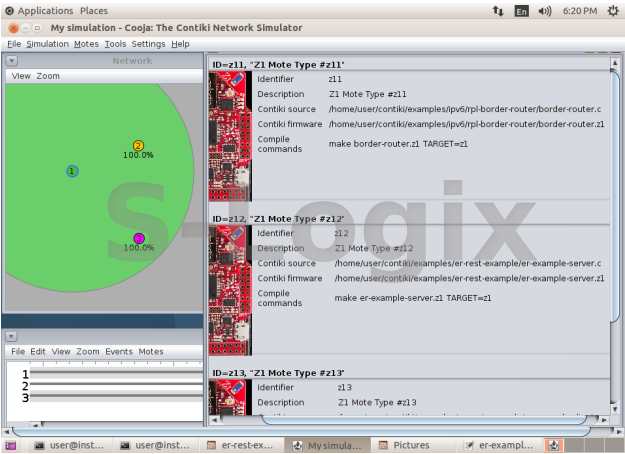The image size is (625, 454).
Task: Select the er-example-server.c source path
Action: pos(468,263)
